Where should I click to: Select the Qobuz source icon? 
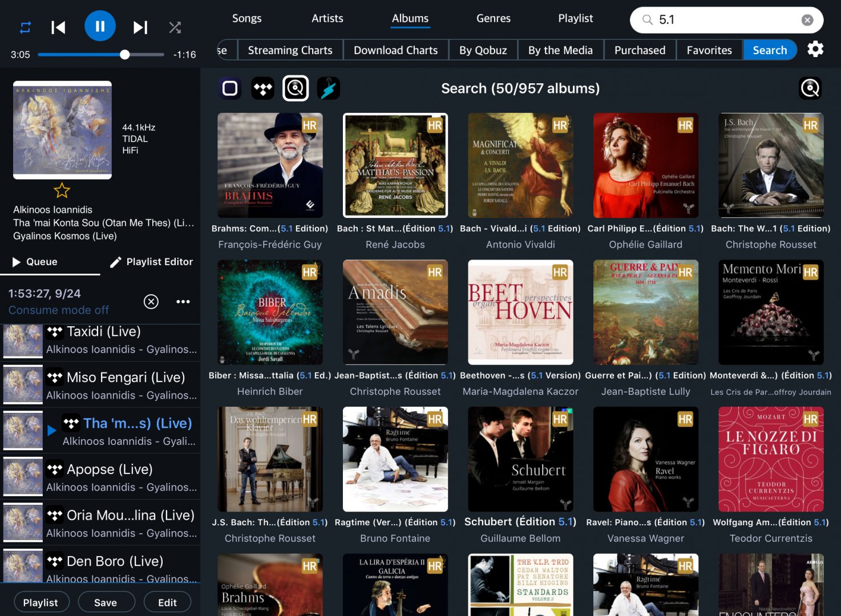[296, 88]
